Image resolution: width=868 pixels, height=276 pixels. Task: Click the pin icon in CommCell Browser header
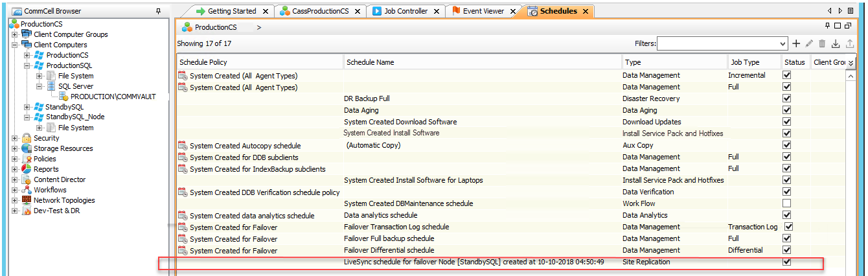[159, 12]
